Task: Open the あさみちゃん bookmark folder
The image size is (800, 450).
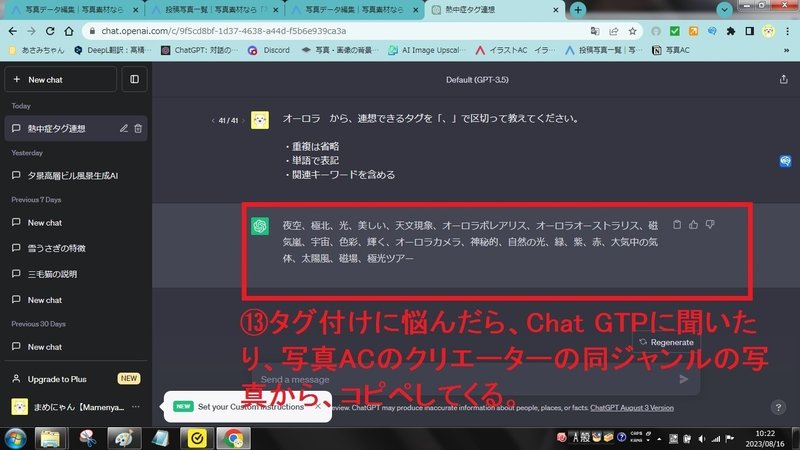Action: pos(37,50)
